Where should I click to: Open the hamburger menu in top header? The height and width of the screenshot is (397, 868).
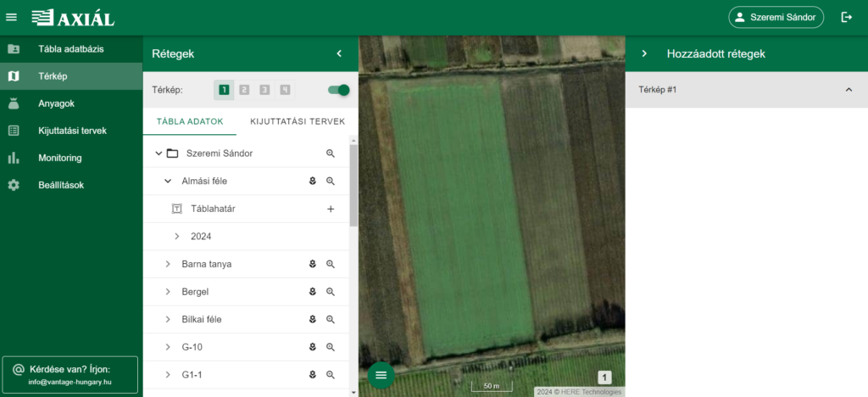11,17
